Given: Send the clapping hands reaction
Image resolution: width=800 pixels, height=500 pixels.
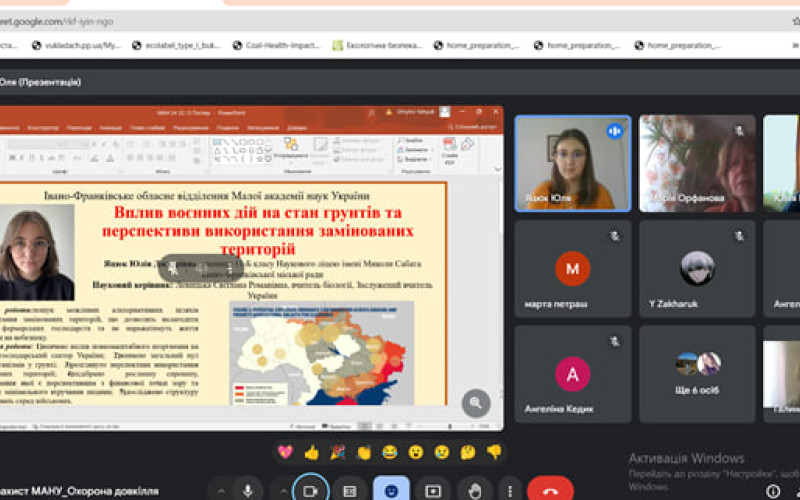Looking at the screenshot, I should [x=364, y=452].
